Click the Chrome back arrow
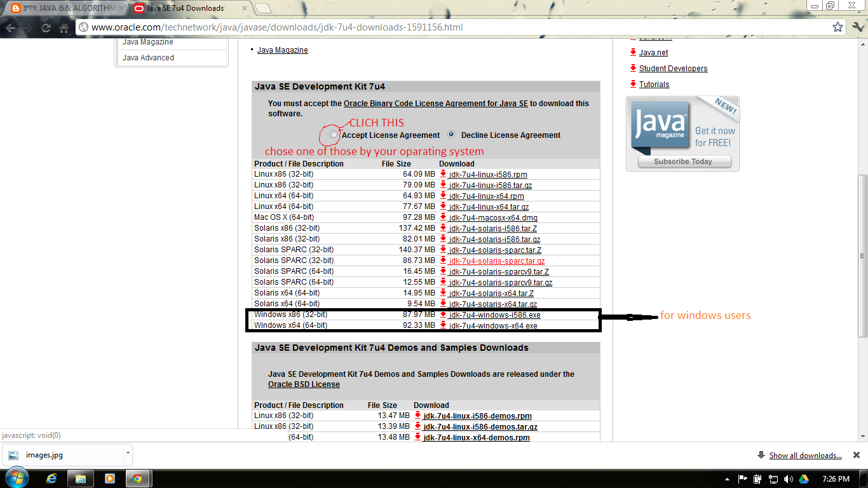 click(x=11, y=27)
